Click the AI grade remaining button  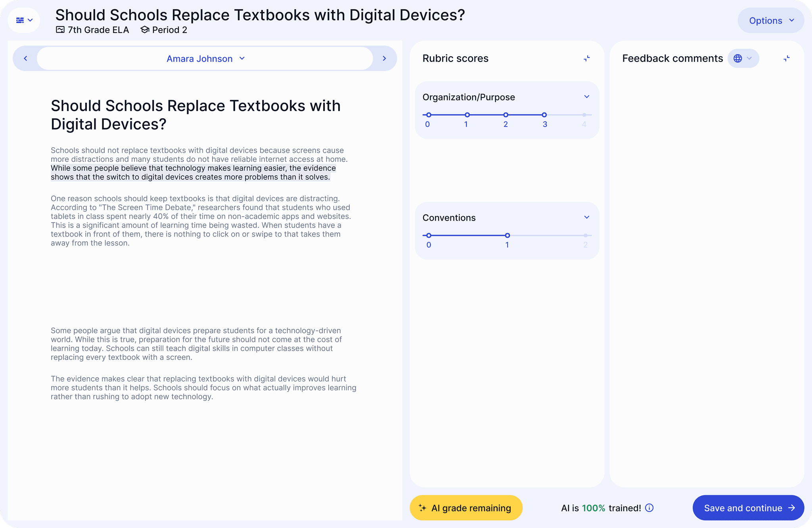coord(466,508)
